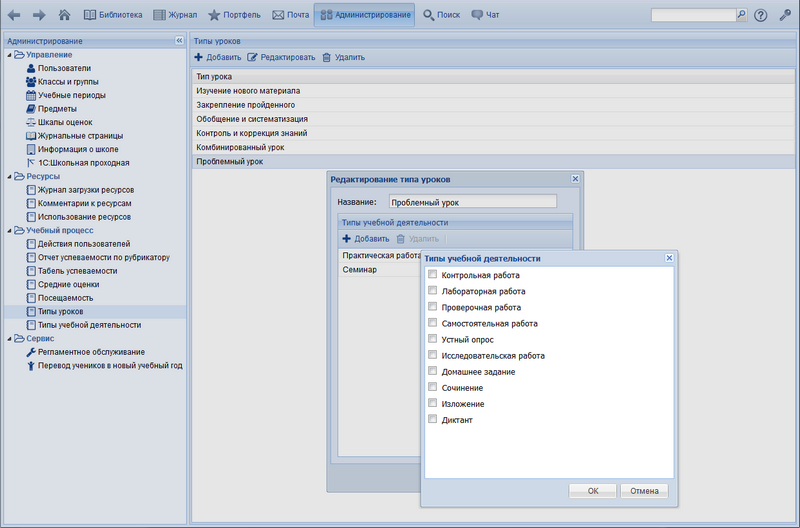Open the Почта menu

coord(291,15)
